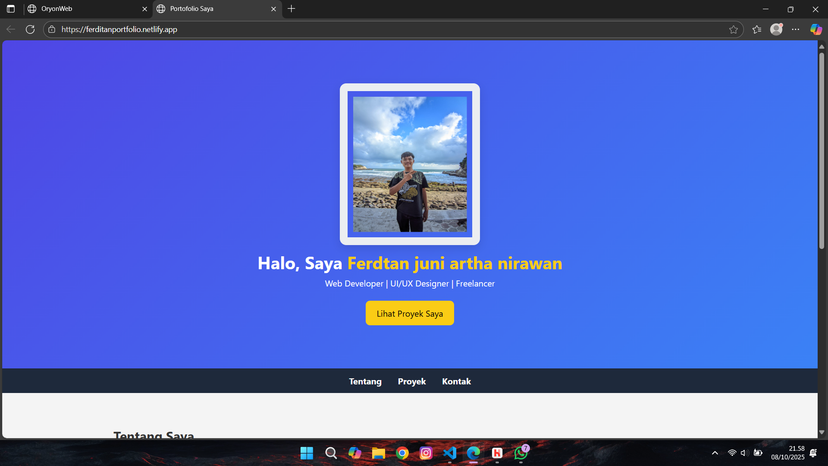This screenshot has height=466, width=828.
Task: Click the page vertical scrollbar thumb
Action: (822, 151)
